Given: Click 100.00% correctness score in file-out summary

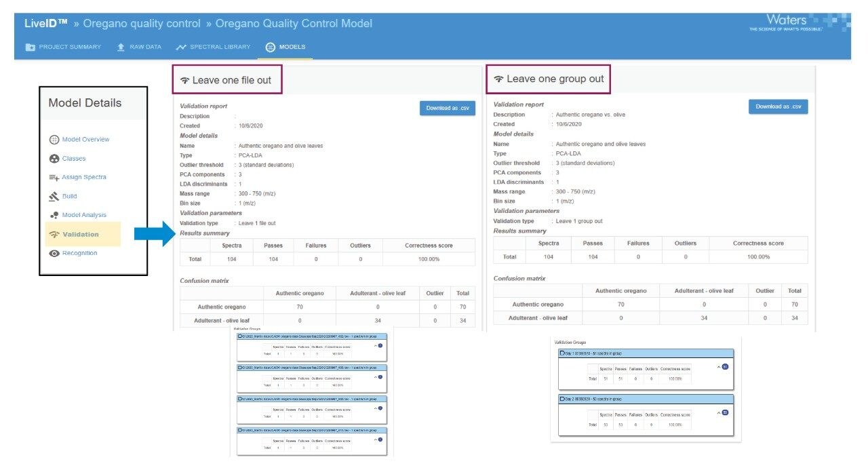Looking at the screenshot, I should pos(429,259).
